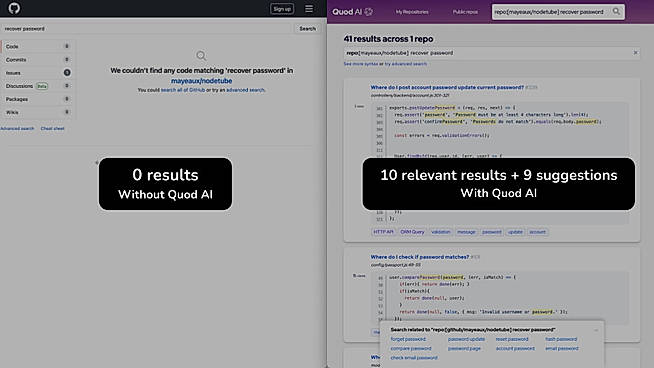Click the GitHub octocat logo
The image size is (654, 368).
(14, 8)
